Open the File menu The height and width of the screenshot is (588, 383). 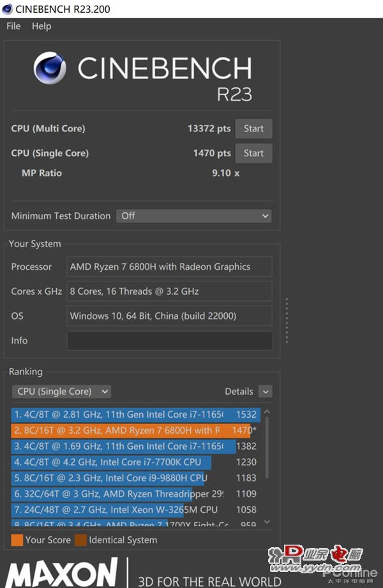pos(13,26)
